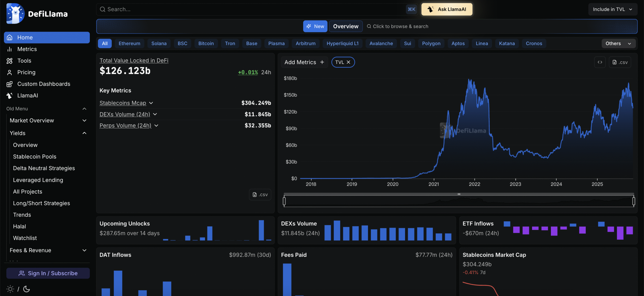Click the Ask LlamaAI button
The image size is (644, 296).
[x=447, y=9]
